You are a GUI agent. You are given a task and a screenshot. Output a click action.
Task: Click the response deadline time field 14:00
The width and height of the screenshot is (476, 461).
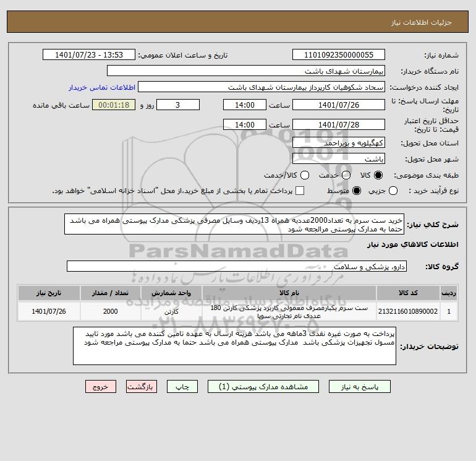245,105
